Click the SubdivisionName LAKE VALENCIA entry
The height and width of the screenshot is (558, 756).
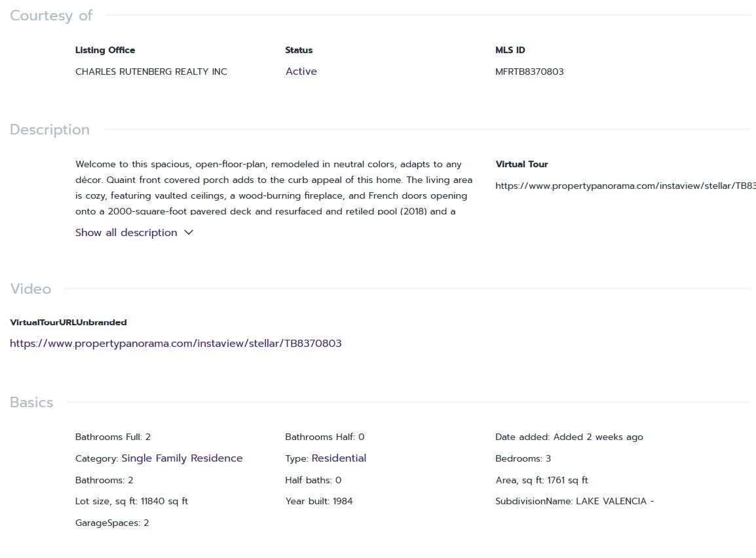click(x=575, y=502)
